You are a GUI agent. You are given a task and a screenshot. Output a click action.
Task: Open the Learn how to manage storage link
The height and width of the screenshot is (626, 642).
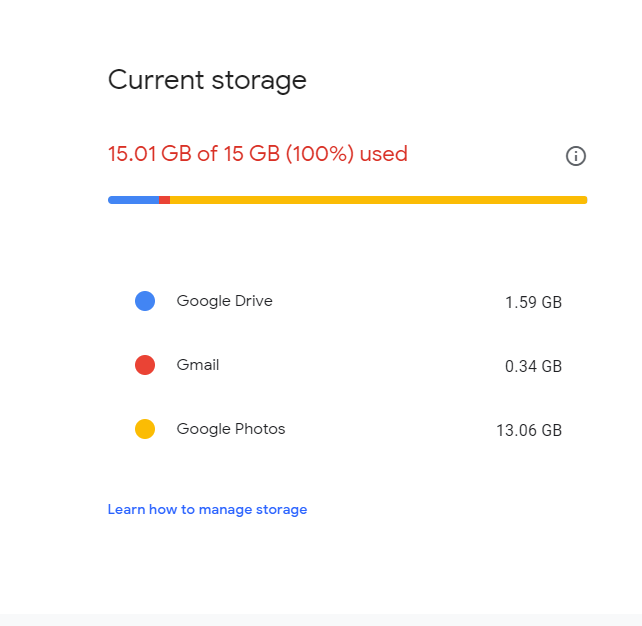(207, 509)
